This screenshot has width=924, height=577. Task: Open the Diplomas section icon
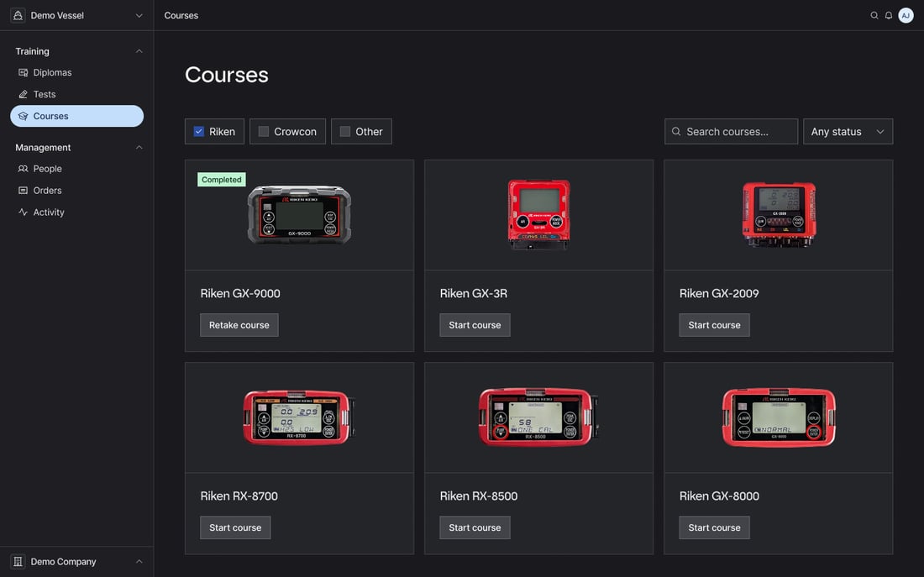tap(22, 71)
